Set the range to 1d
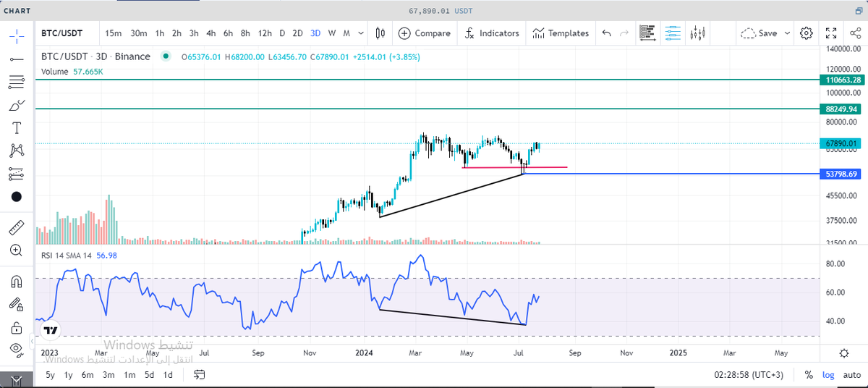 click(x=167, y=375)
